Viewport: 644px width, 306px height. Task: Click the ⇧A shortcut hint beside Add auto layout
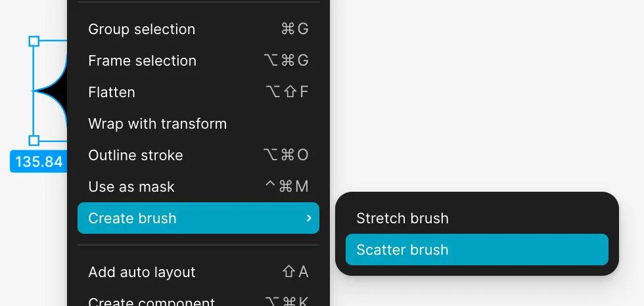tap(295, 272)
